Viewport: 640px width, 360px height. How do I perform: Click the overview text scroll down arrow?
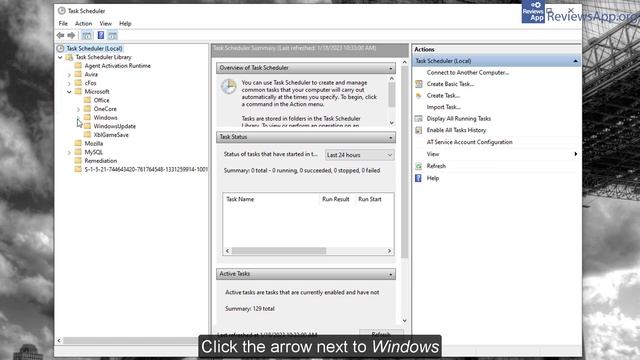tap(391, 122)
